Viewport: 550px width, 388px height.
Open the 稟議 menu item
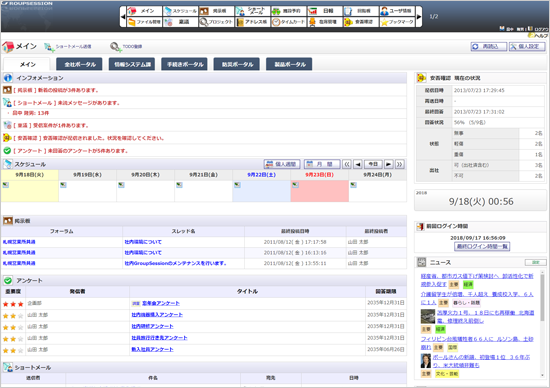pos(181,22)
